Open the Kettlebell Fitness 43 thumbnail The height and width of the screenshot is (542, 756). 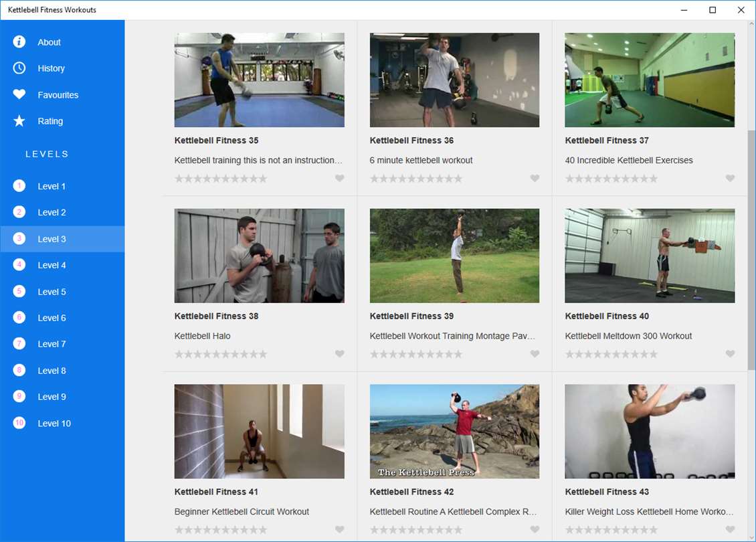tap(650, 431)
